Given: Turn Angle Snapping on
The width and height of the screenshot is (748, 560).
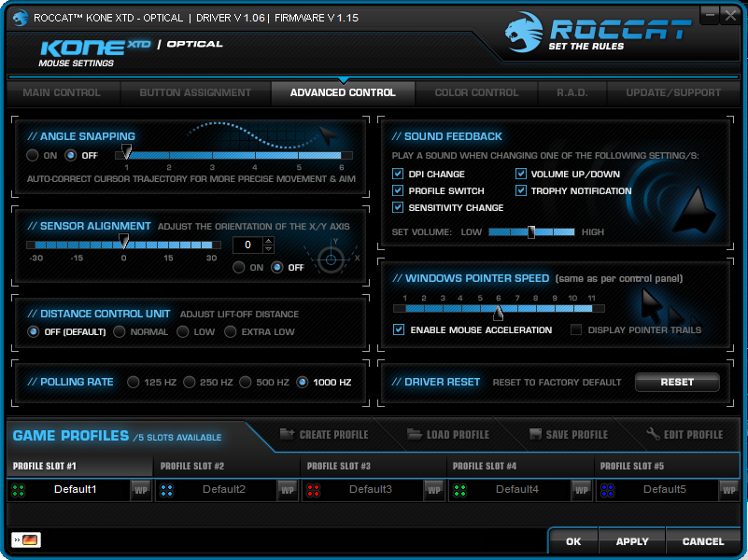Looking at the screenshot, I should click(33, 155).
